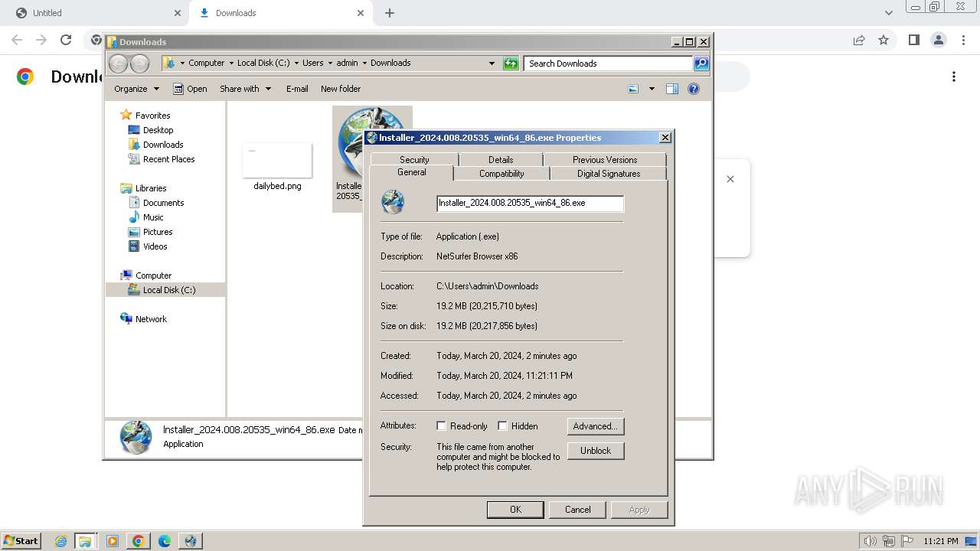Select Pictures library in sidebar

158,232
